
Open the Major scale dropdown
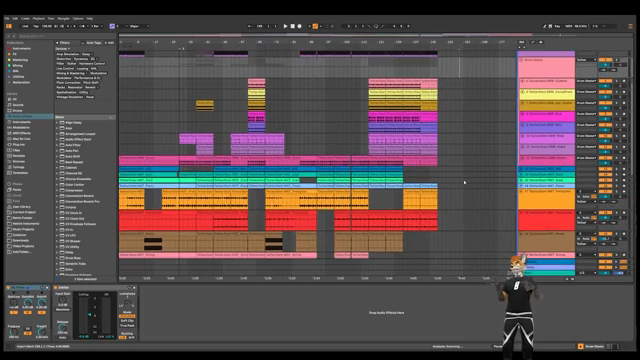click(x=139, y=26)
